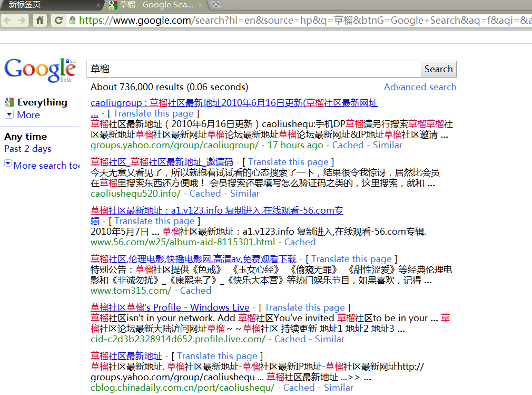
Task: Open 草榴社区草榴's Profile - Windows Live result
Action: point(170,307)
